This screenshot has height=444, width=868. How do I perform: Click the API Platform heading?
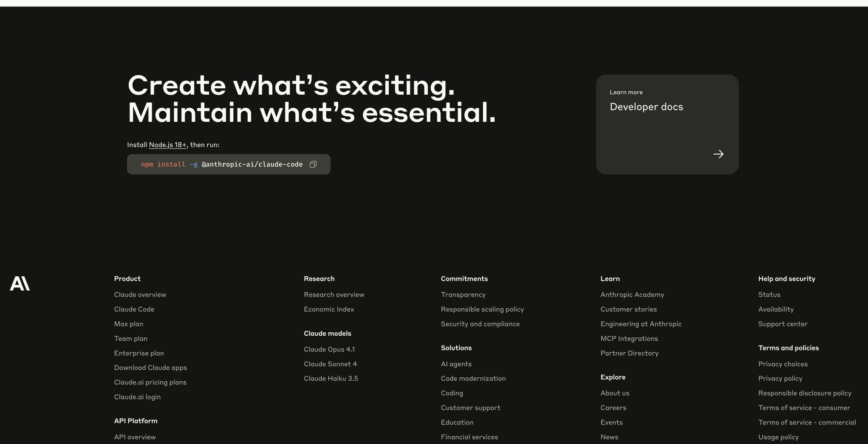pos(136,421)
